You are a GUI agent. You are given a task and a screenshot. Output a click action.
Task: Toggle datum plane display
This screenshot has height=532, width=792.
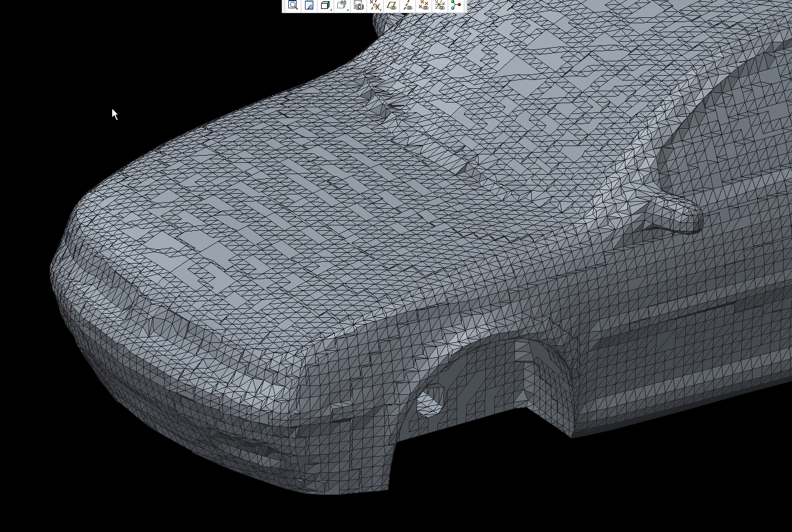pyautogui.click(x=392, y=5)
